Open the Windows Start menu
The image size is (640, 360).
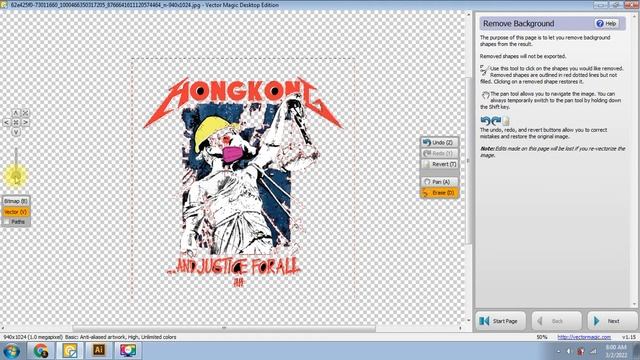coord(11,351)
